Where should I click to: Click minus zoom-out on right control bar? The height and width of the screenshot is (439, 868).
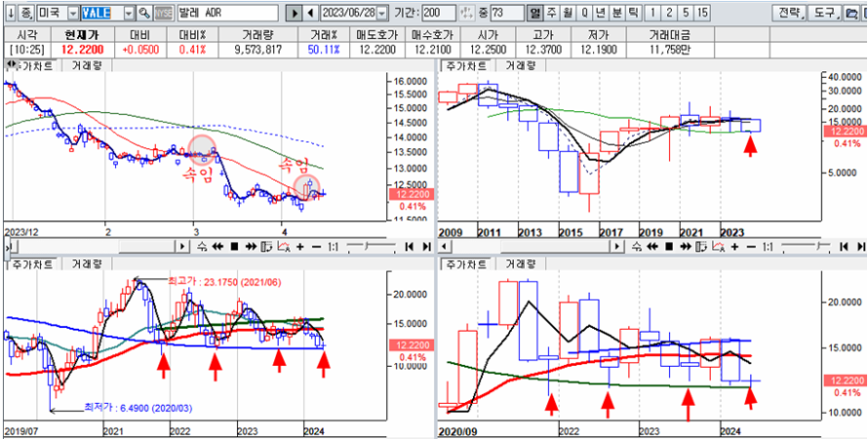pos(751,247)
